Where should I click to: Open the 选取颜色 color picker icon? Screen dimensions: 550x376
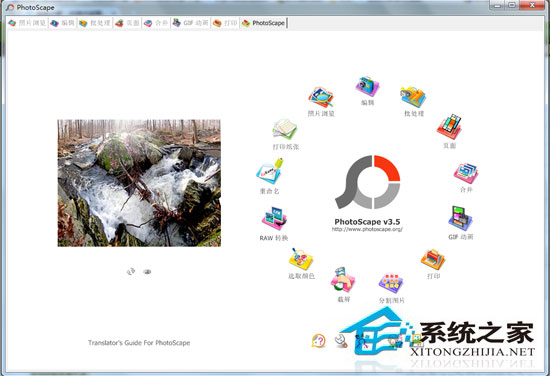[x=301, y=259]
